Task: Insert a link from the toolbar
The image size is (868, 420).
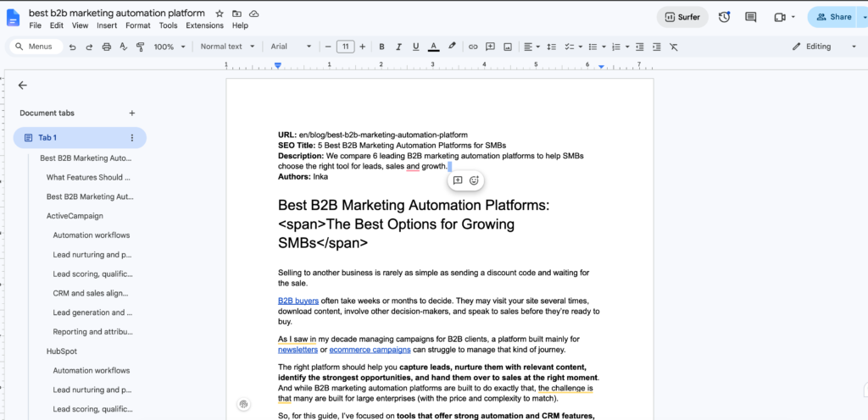Action: 473,47
